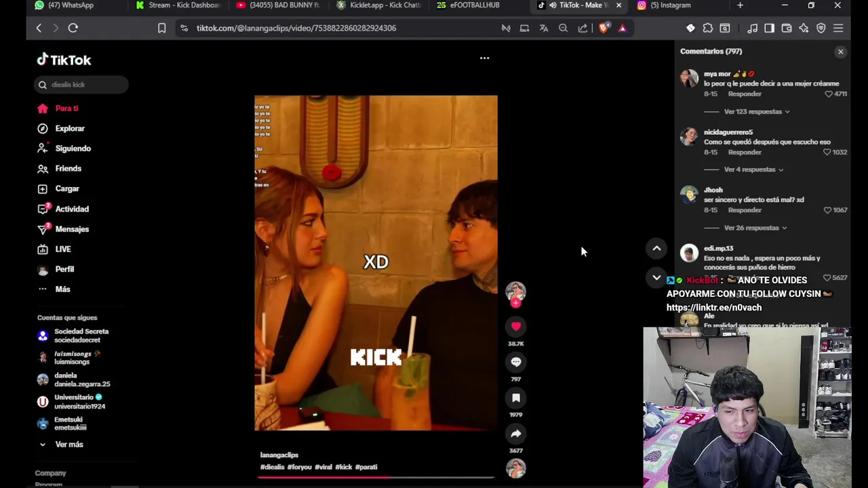Screen dimensions: 868x488
Task: Open lanangaclips username under video
Action: pyautogui.click(x=279, y=455)
